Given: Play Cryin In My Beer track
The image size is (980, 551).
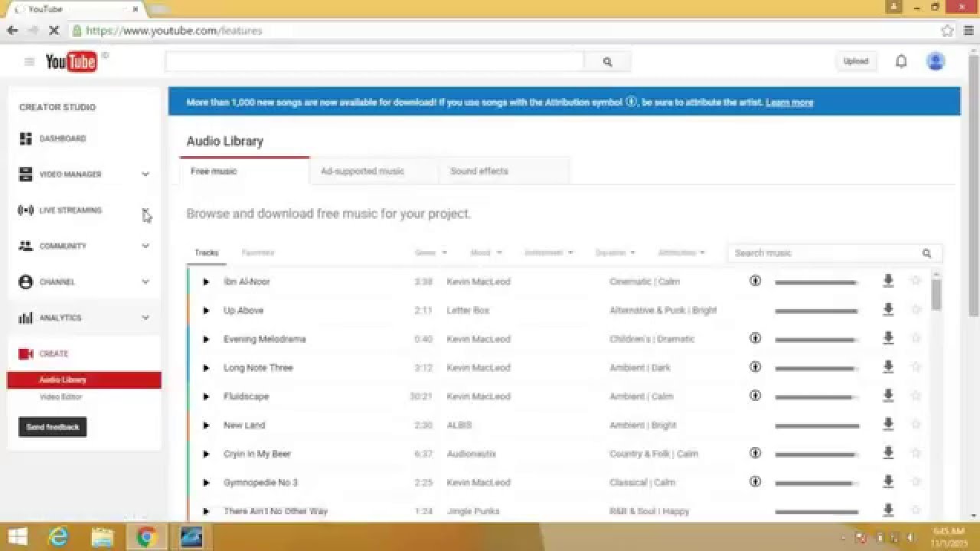Looking at the screenshot, I should pyautogui.click(x=206, y=454).
